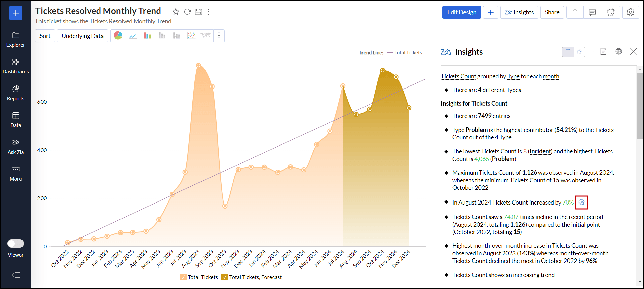Uncheck the Total Tickets legend checkbox
Viewport: 644px width, 289px height.
(x=183, y=277)
